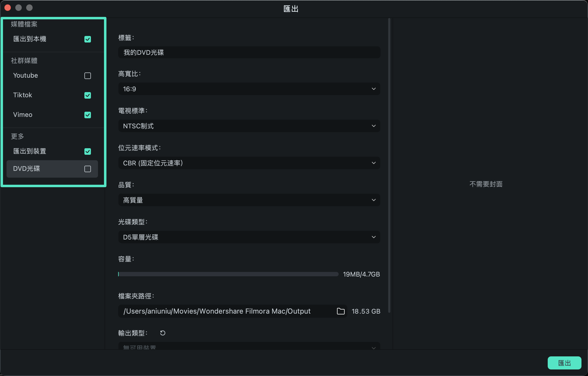Select 匯出到本機 in the sidebar
This screenshot has height=376, width=588.
pos(30,39)
